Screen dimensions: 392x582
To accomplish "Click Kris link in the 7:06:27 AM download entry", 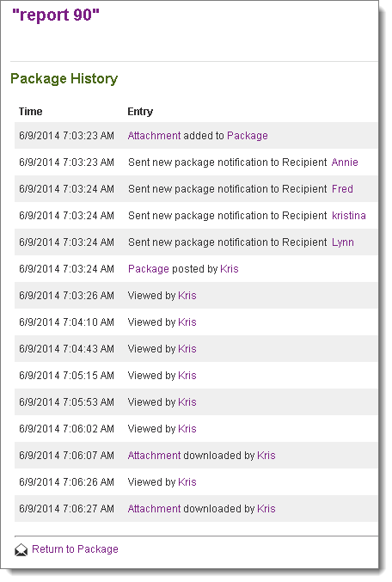I will tap(266, 509).
